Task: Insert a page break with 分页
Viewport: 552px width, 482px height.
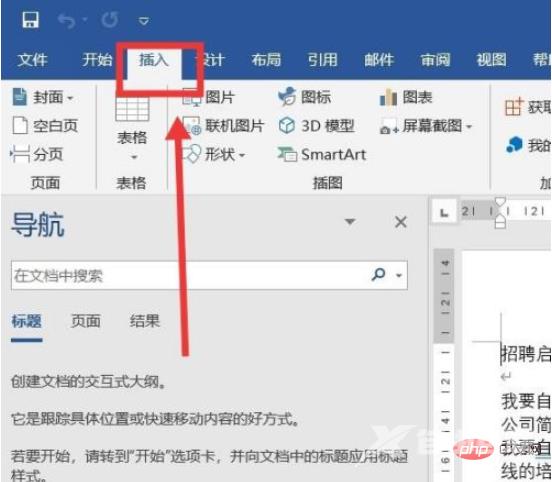Action: click(x=37, y=154)
